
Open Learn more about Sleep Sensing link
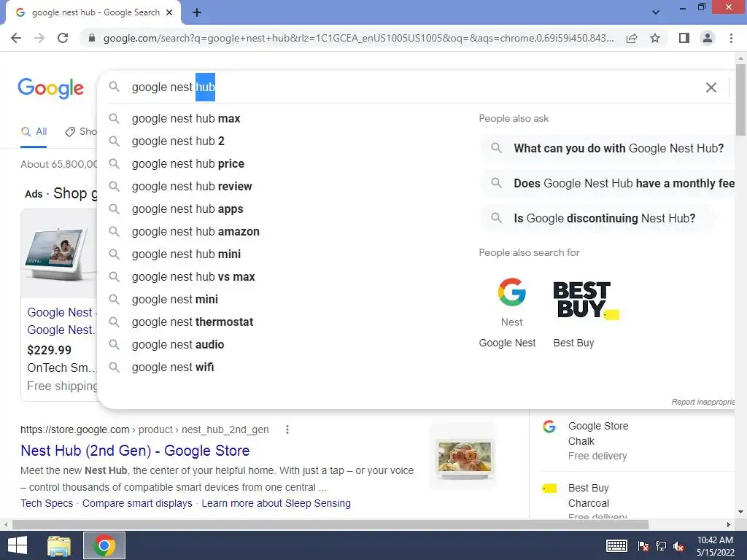276,503
